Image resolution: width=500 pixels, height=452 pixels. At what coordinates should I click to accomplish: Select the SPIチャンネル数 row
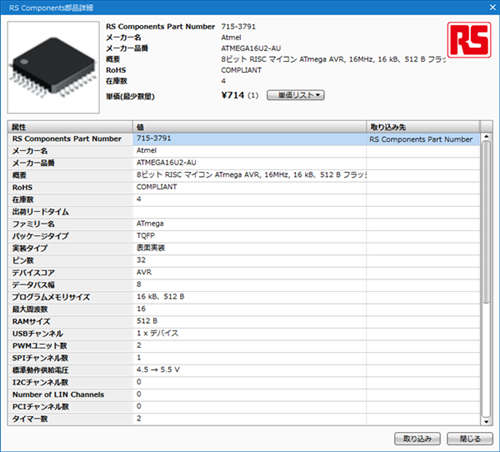[x=244, y=358]
